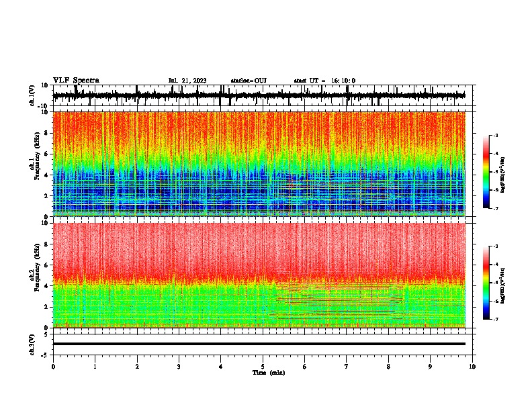Click the "start UT = 16:10:0" header text
Screen dimensions: 532x411
pos(324,81)
